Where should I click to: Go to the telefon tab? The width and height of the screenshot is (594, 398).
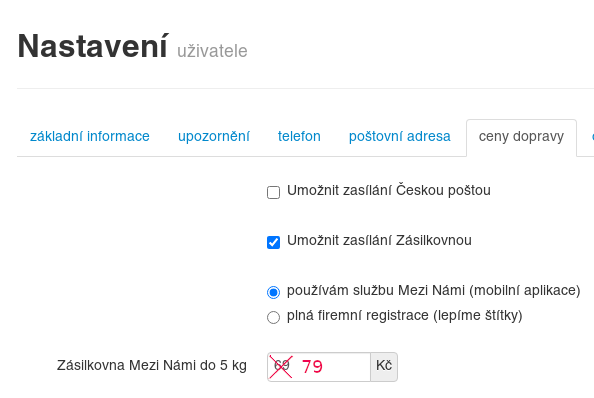click(x=299, y=136)
